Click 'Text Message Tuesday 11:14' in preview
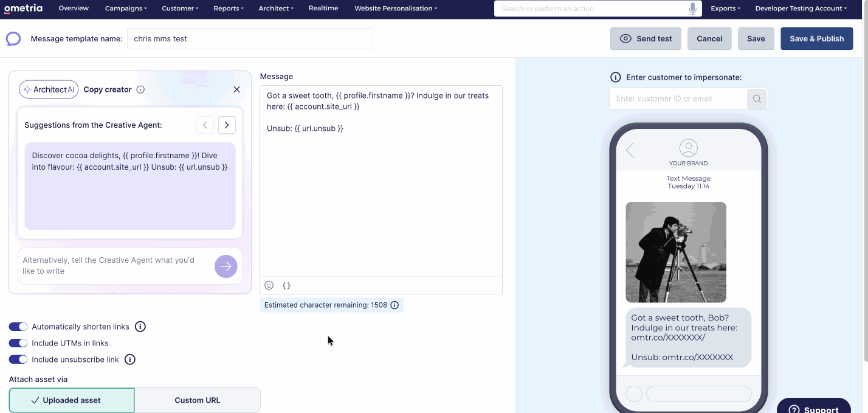The width and height of the screenshot is (868, 413). (688, 182)
